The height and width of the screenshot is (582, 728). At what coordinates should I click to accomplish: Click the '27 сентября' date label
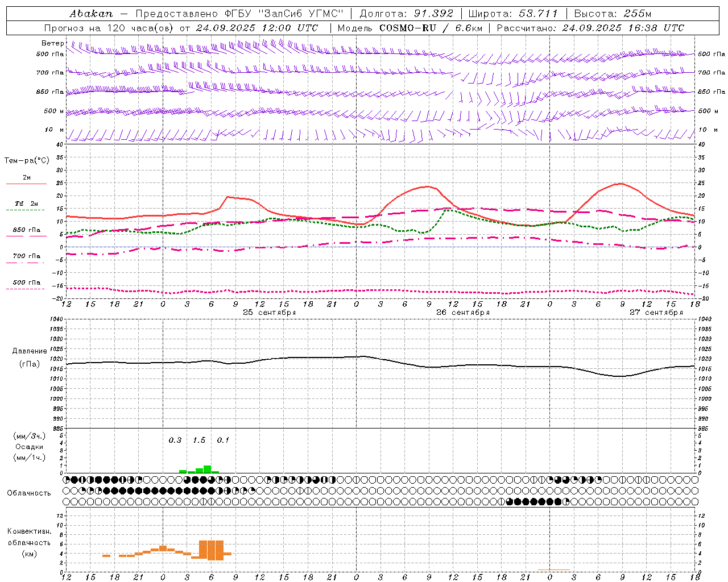pyautogui.click(x=656, y=313)
